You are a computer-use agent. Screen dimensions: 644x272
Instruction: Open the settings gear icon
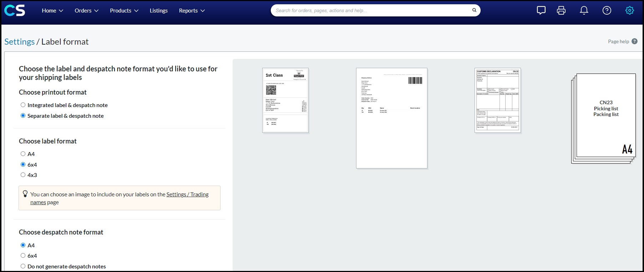(x=630, y=10)
